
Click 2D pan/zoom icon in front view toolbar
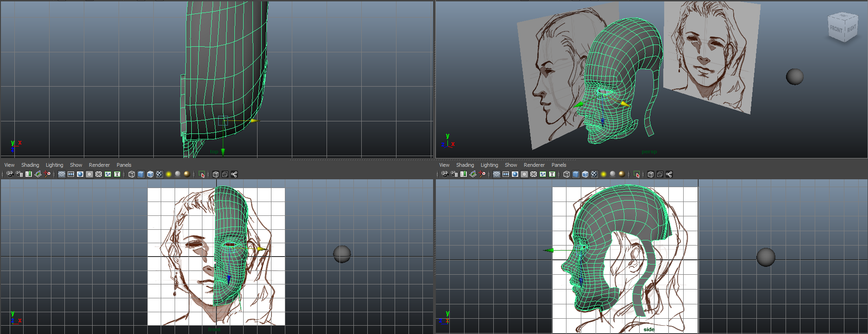(47, 174)
